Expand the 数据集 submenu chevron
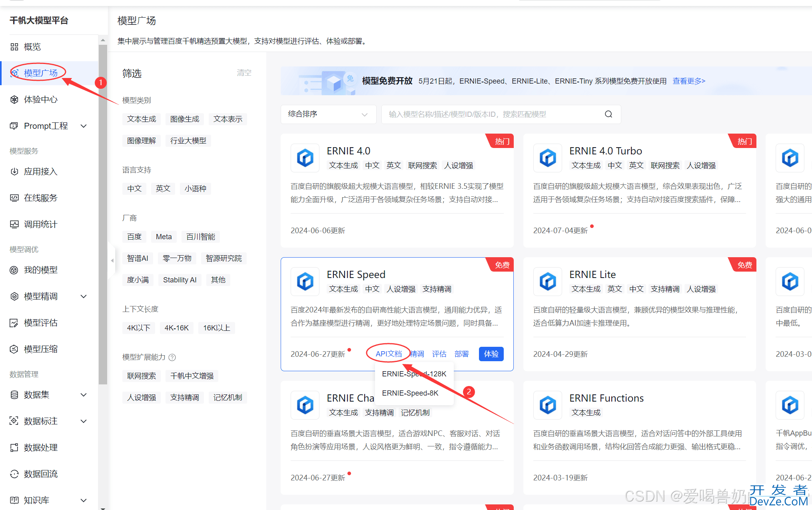This screenshot has width=812, height=510. 84,395
